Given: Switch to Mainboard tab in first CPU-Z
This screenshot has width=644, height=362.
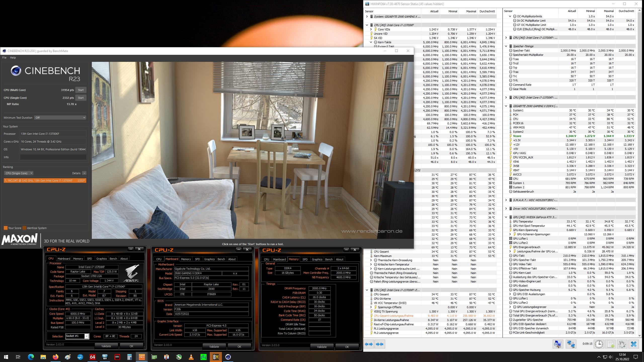Looking at the screenshot, I should coord(64,259).
